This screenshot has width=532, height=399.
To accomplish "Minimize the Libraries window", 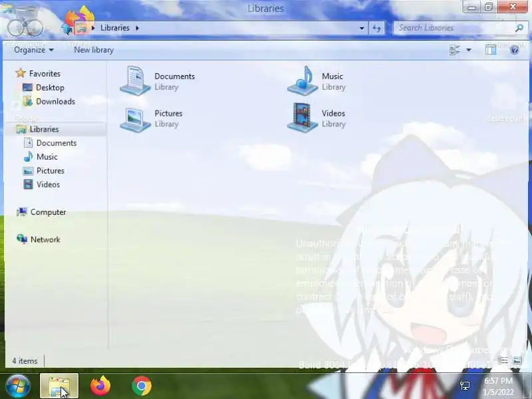I will tap(471, 7).
